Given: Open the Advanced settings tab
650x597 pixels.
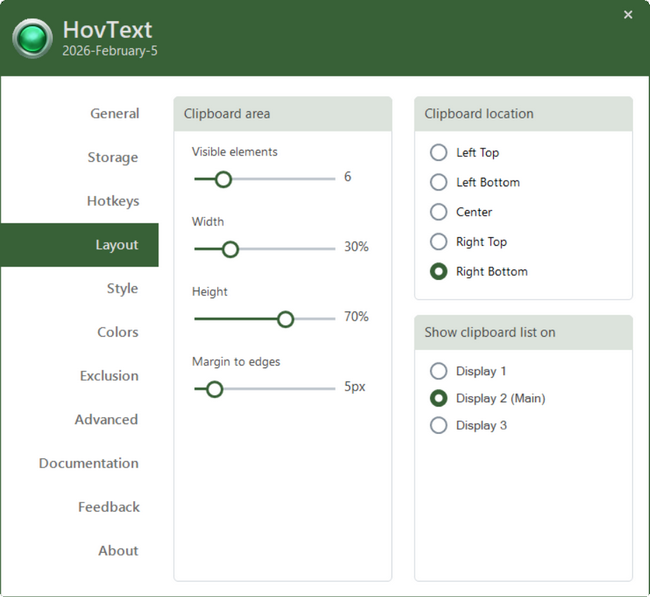Looking at the screenshot, I should pyautogui.click(x=106, y=420).
